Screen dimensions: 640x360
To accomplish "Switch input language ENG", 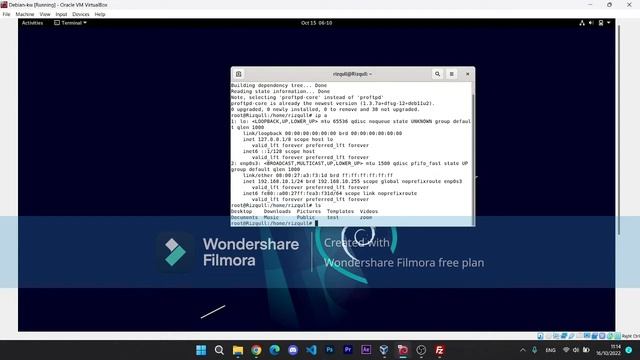I will (550, 350).
